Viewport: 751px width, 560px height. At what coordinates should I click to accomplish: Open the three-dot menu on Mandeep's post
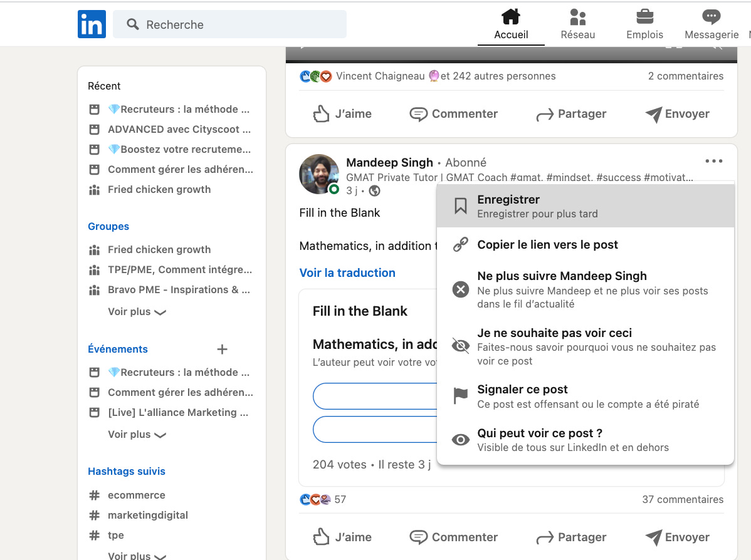(713, 162)
